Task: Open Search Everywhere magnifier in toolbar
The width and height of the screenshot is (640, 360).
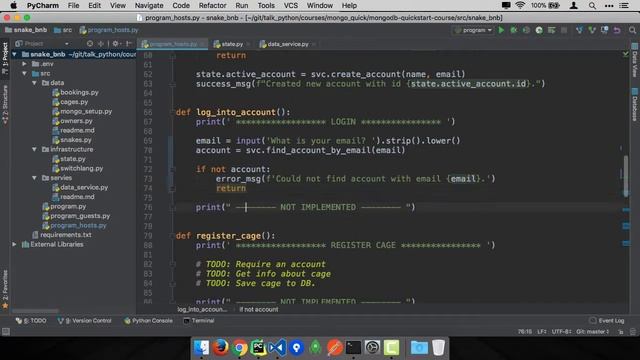Action: coord(632,30)
